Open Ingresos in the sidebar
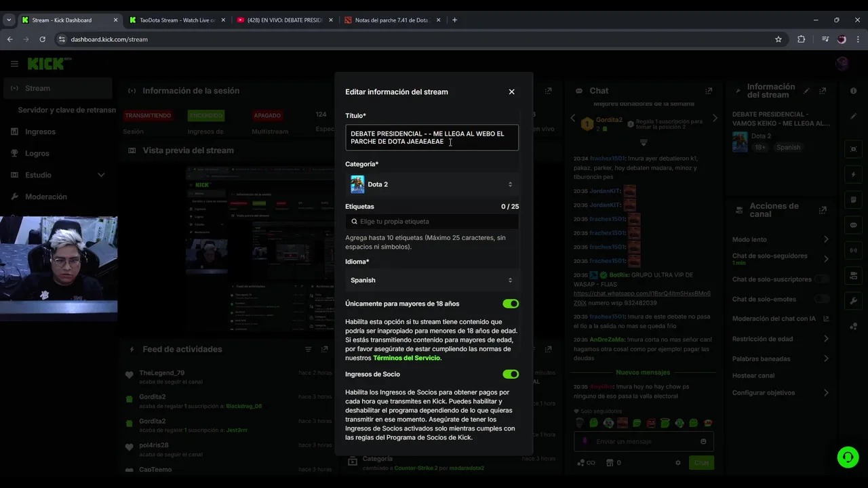 [57, 131]
